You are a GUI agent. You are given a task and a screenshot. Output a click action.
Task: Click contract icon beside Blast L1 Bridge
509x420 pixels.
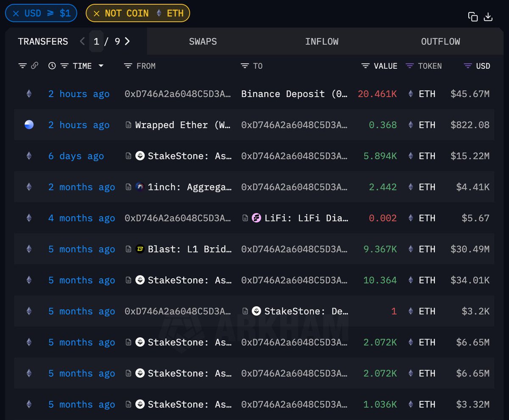(x=128, y=249)
